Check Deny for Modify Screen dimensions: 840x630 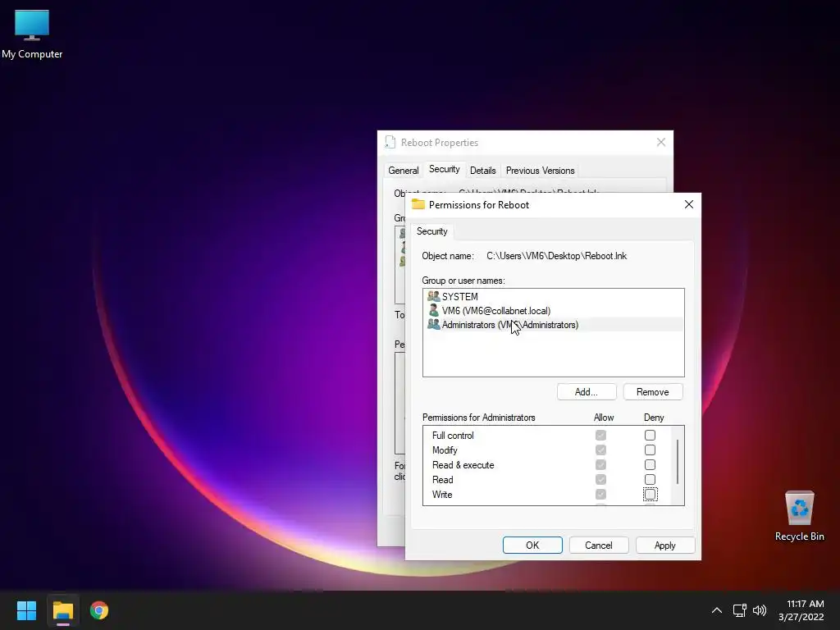[x=650, y=450]
